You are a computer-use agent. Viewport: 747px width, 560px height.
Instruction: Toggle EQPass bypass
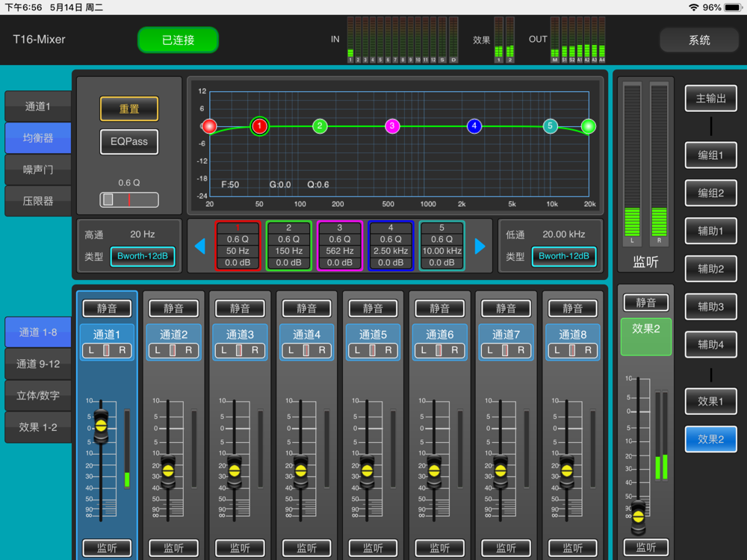(x=129, y=141)
